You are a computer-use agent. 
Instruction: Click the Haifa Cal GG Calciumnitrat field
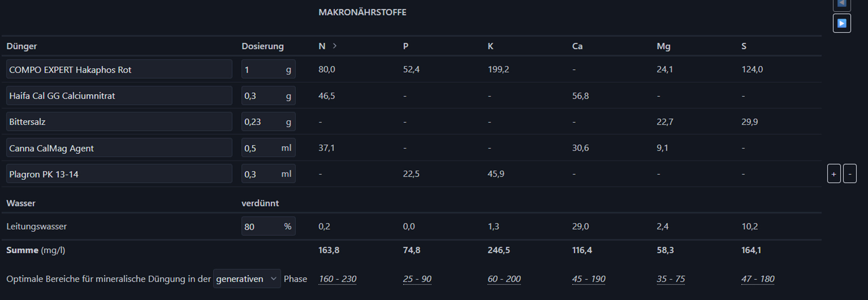(119, 96)
